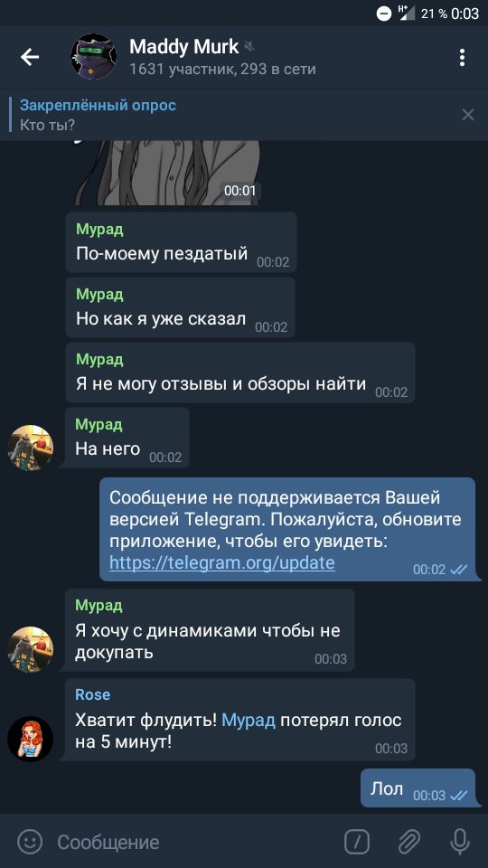
Task: Tap Rose bot avatar
Action: 31,739
